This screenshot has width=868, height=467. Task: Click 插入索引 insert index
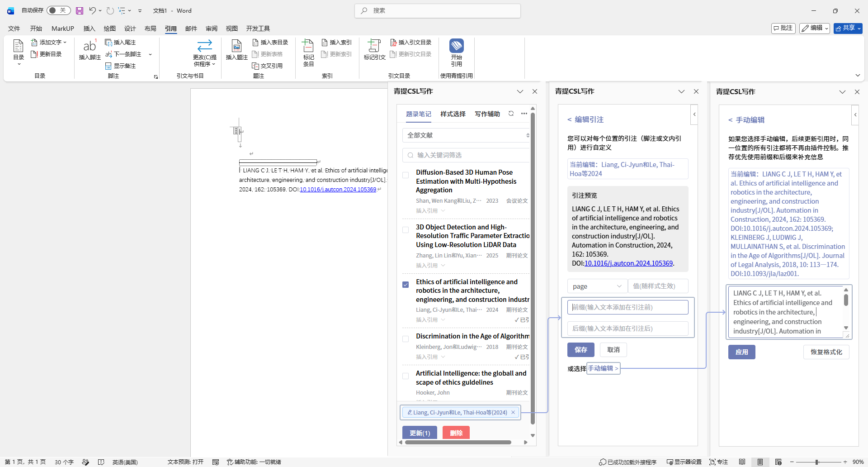point(336,42)
